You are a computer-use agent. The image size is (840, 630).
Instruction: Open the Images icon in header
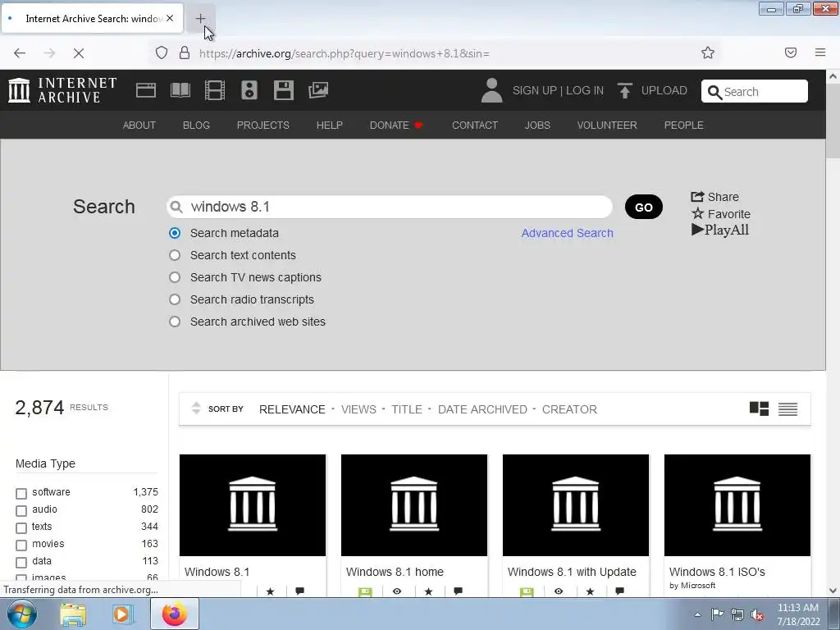tap(318, 90)
